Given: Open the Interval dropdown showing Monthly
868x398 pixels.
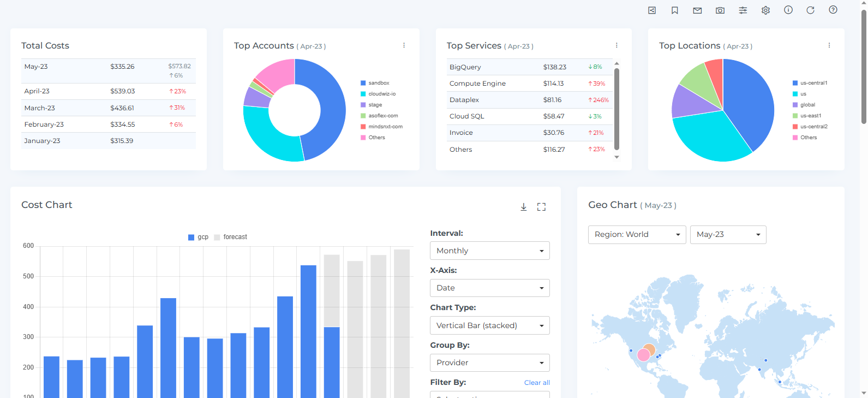Looking at the screenshot, I should pyautogui.click(x=489, y=251).
